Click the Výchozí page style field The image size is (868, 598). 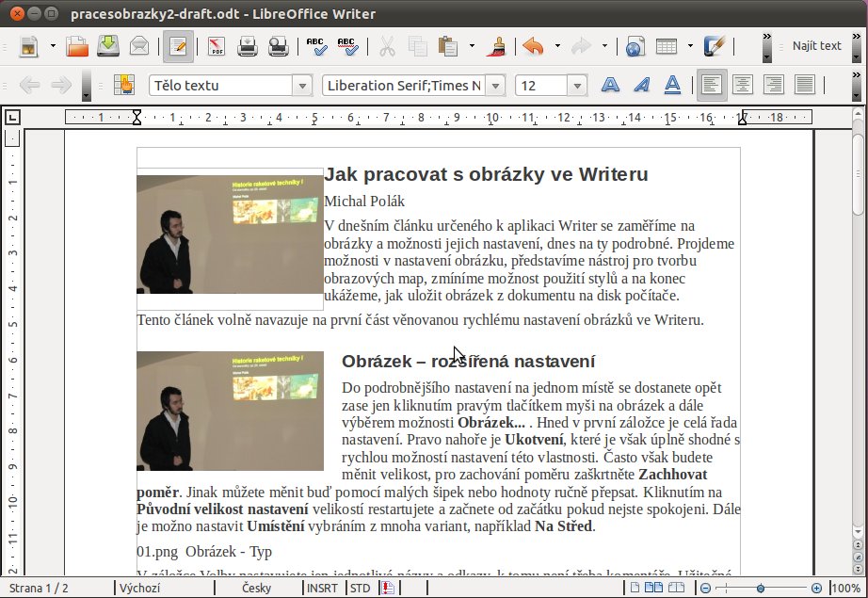[x=139, y=588]
